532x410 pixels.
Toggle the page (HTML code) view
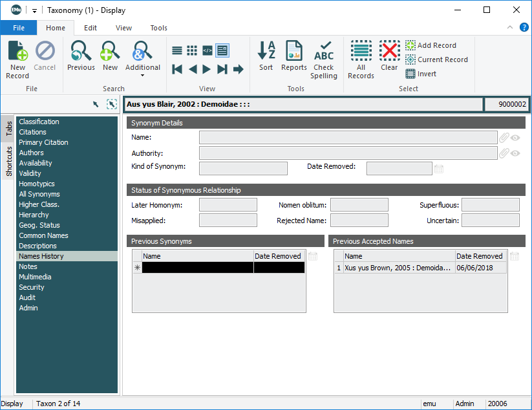[207, 50]
